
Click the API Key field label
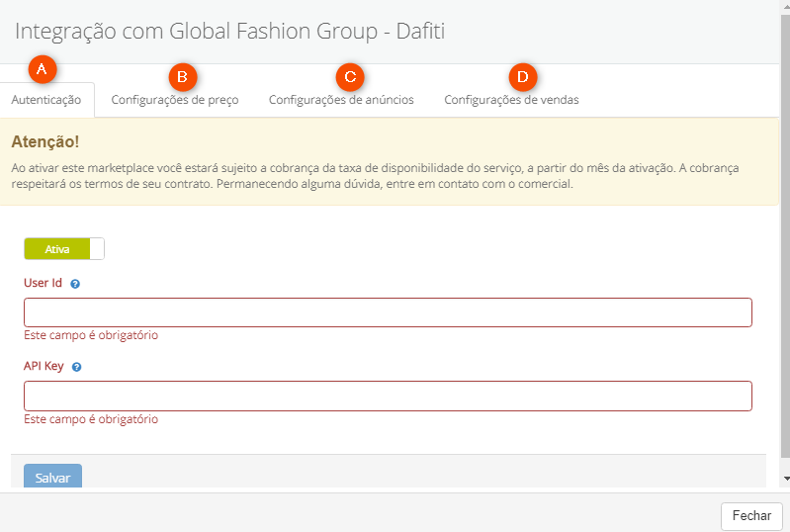click(44, 366)
